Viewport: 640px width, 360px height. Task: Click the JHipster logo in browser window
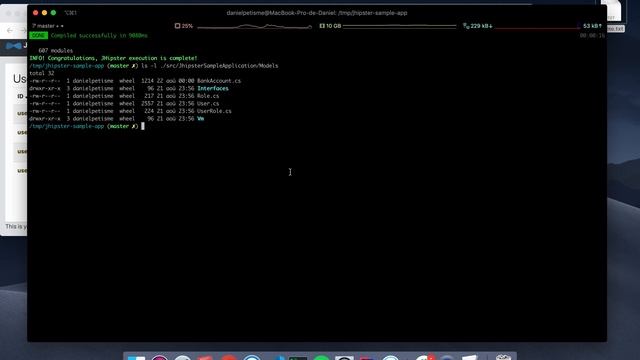[13, 46]
